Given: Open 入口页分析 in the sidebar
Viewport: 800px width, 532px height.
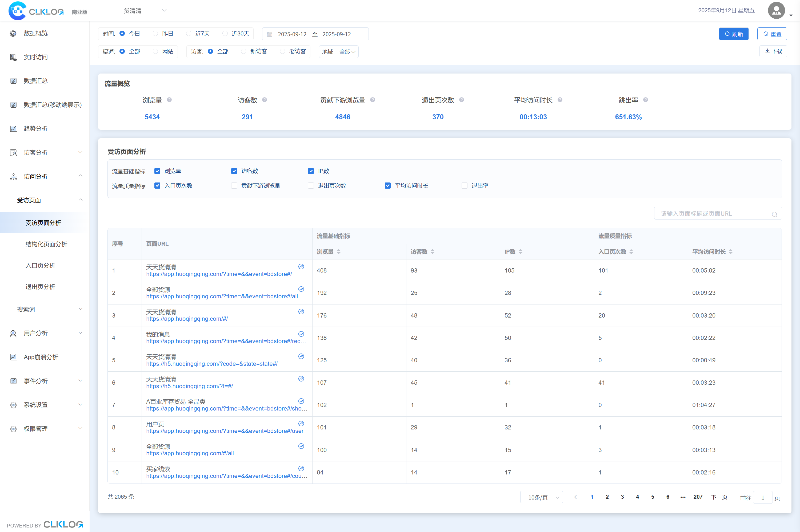Looking at the screenshot, I should (41, 266).
